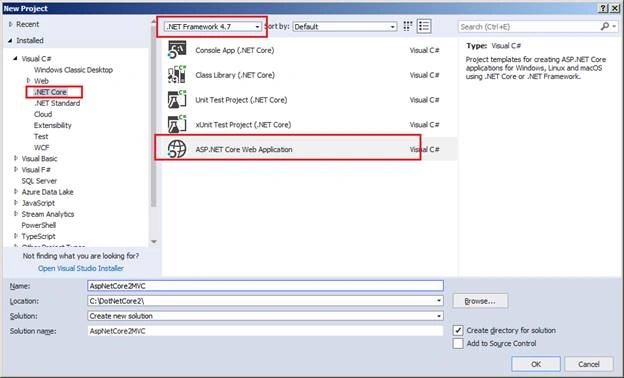Toggle Create directory for solution checkbox

[x=458, y=330]
